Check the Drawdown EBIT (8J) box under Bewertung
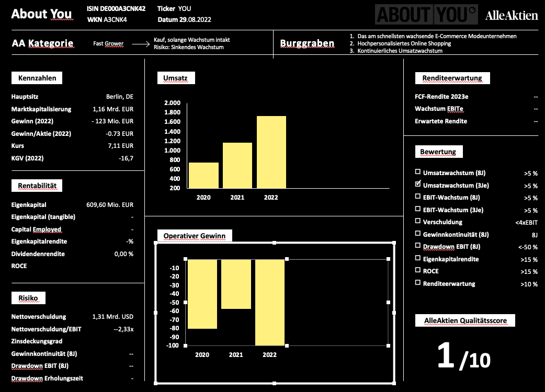The height and width of the screenshot is (392, 545). point(418,246)
